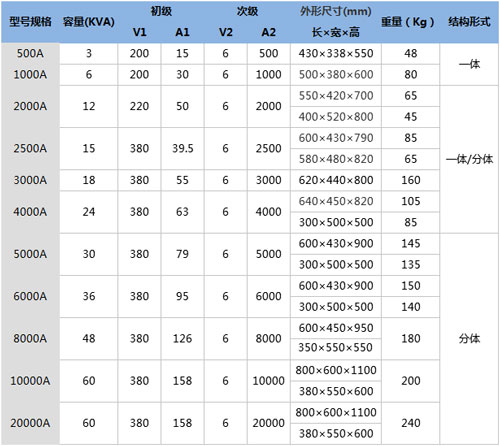The height and width of the screenshot is (446, 500).
Task: Click the 一体 structure cell
Action: pyautogui.click(x=469, y=64)
